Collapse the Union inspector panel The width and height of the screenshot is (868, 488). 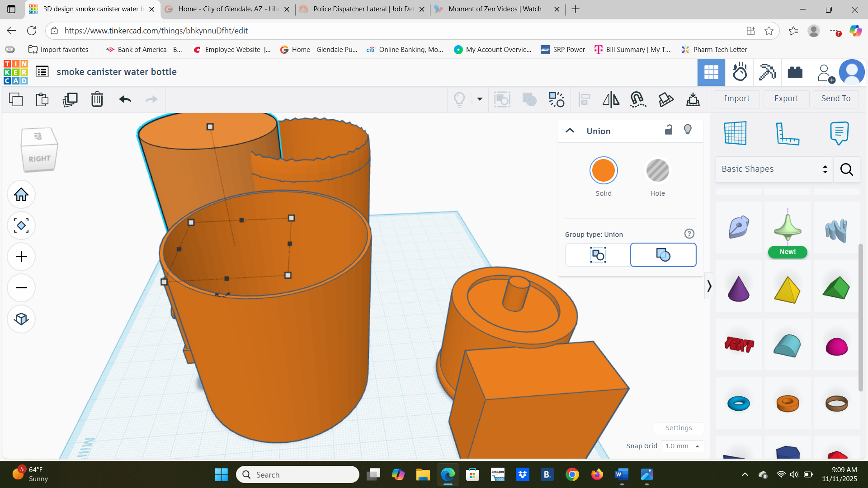(570, 131)
